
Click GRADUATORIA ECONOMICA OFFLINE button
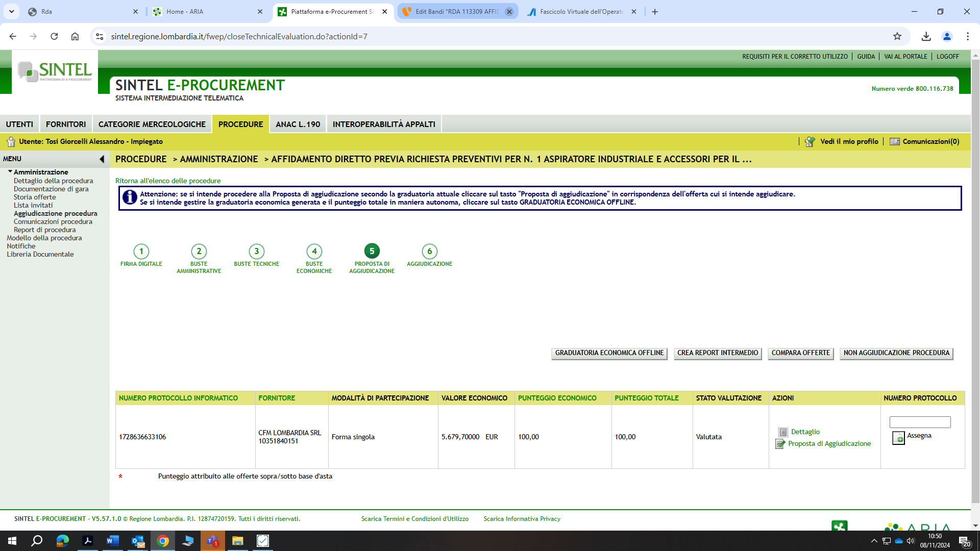[609, 353]
